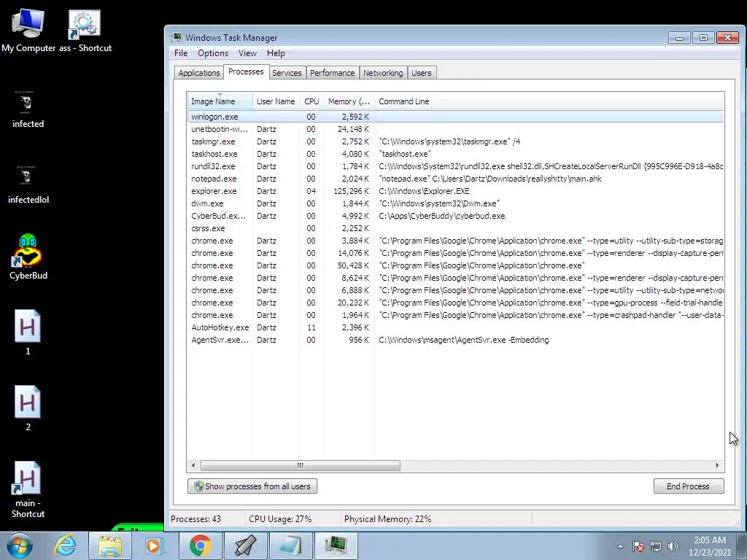
Task: Open Action Center flag tray icon
Action: click(x=638, y=546)
